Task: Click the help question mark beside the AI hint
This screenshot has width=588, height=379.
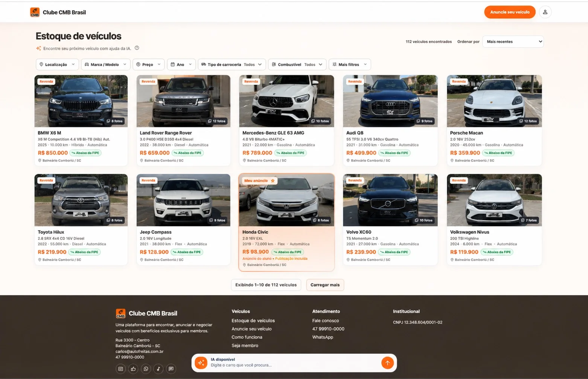Action: pyautogui.click(x=137, y=48)
